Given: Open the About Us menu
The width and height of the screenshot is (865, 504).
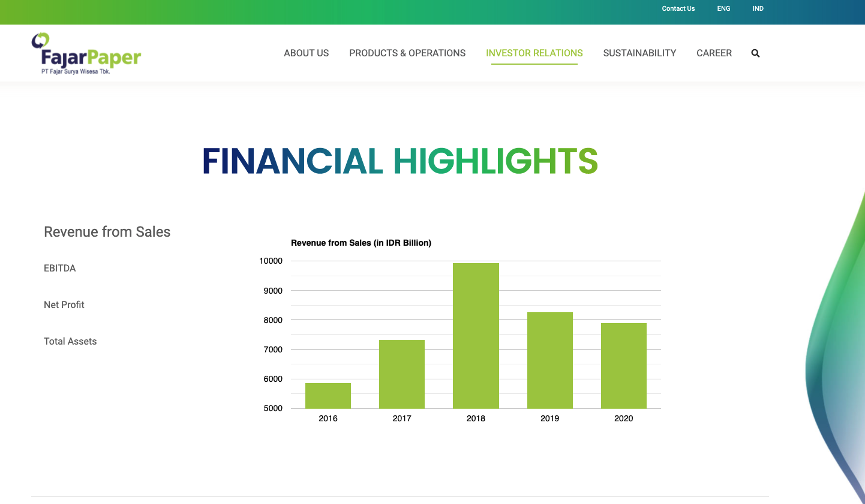Looking at the screenshot, I should point(306,53).
